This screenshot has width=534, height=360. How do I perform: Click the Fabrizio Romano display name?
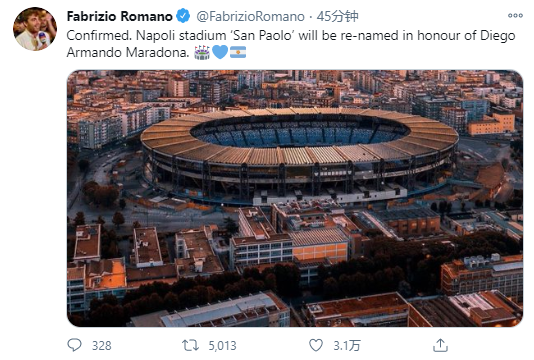coord(120,16)
